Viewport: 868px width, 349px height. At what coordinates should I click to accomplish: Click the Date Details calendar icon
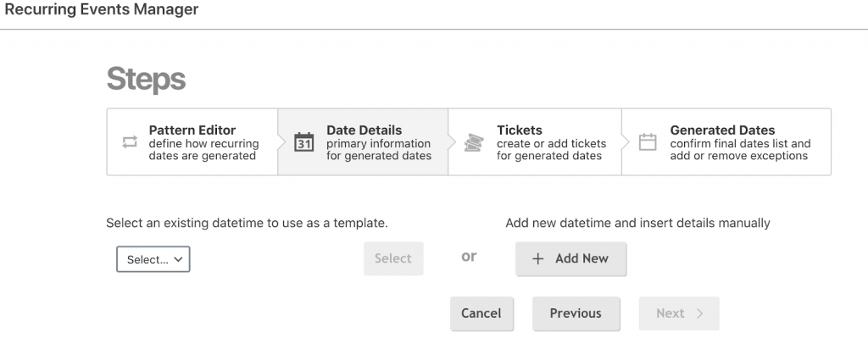pos(303,142)
